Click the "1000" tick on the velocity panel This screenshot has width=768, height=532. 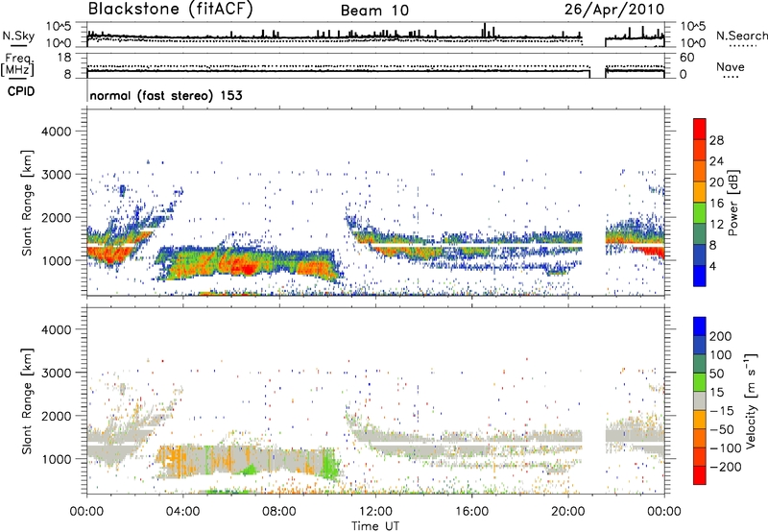[56, 459]
